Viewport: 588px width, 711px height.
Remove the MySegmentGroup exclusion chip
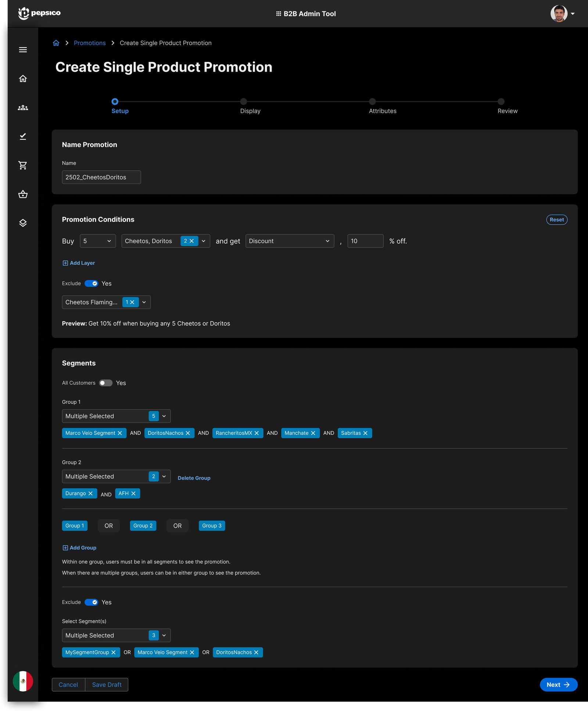114,652
